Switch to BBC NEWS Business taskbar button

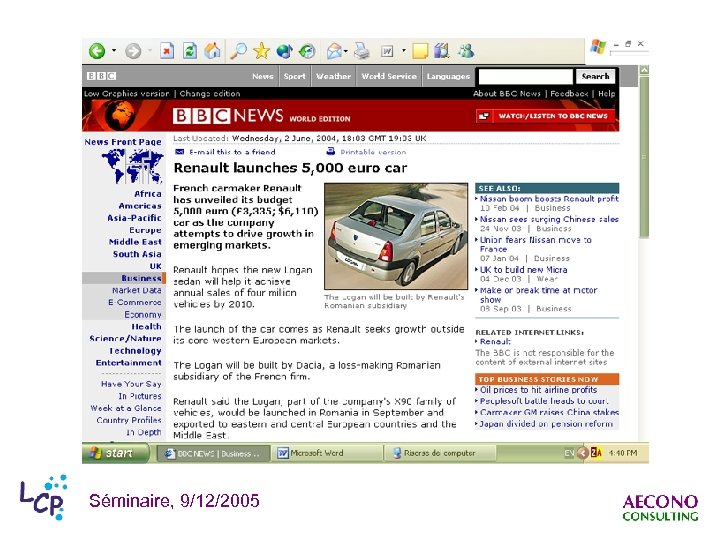214,454
